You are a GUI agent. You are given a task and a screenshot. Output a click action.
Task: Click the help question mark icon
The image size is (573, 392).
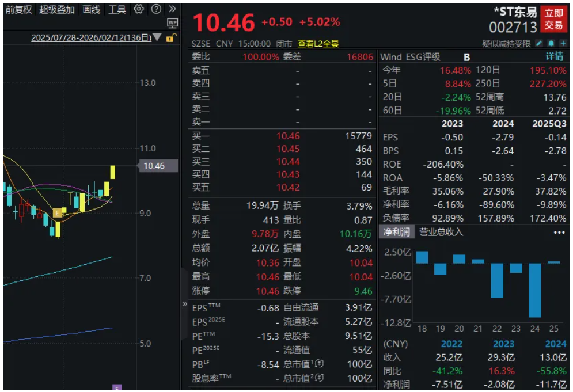click(156, 9)
